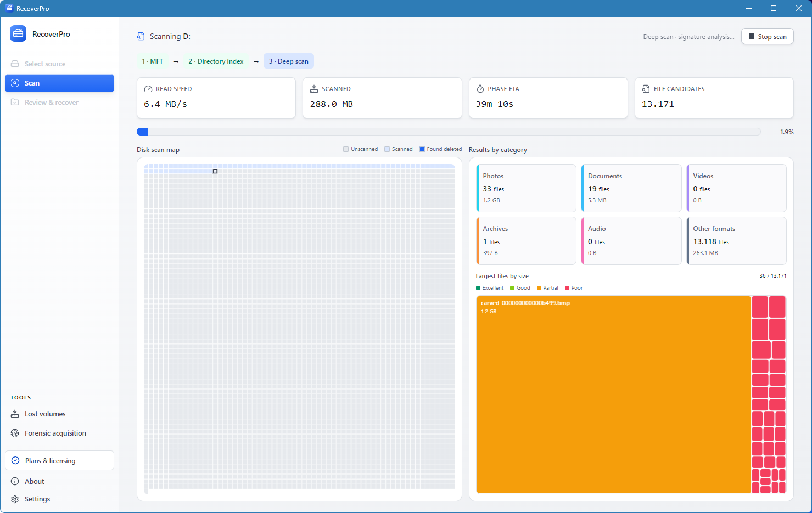Select the 3 · Deep scan phase tab
Screen dimensions: 812x513
click(289, 61)
